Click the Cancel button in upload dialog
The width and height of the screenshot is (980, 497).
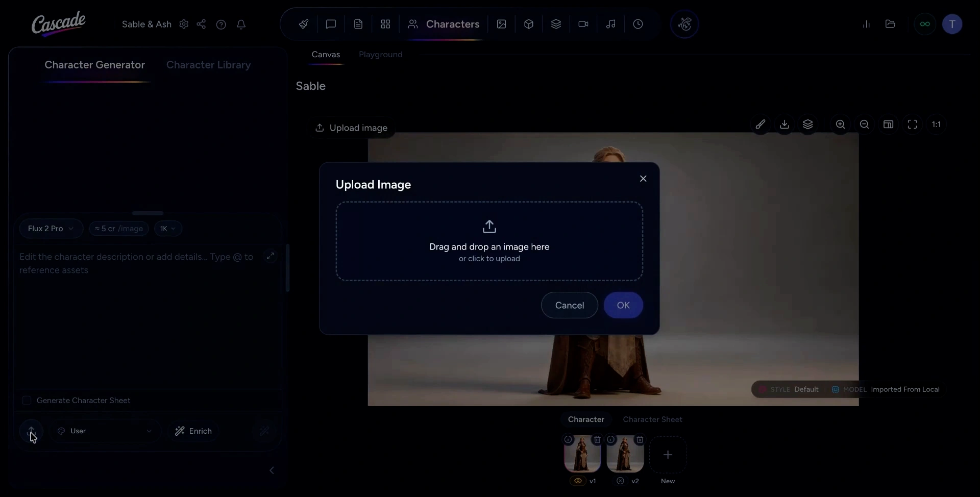570,305
